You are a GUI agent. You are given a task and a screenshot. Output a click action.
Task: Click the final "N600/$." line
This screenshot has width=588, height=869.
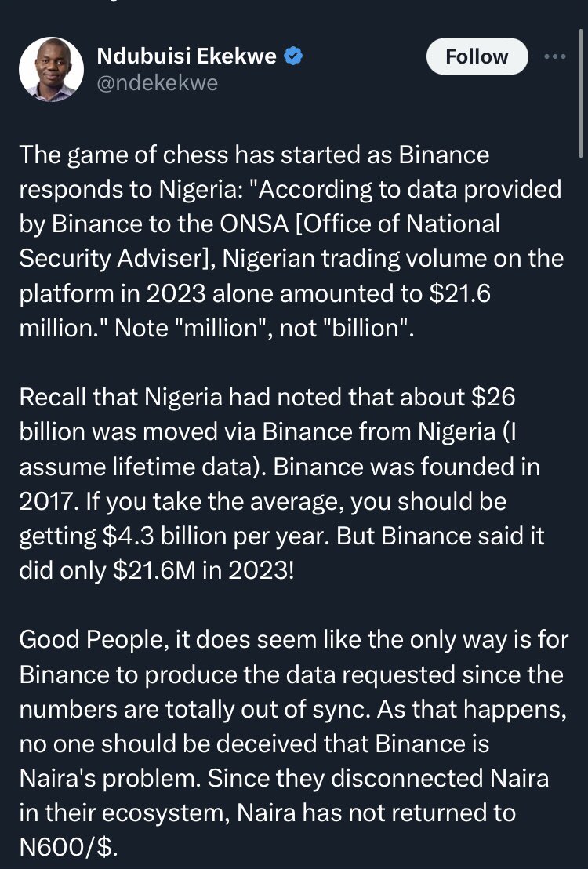69,848
